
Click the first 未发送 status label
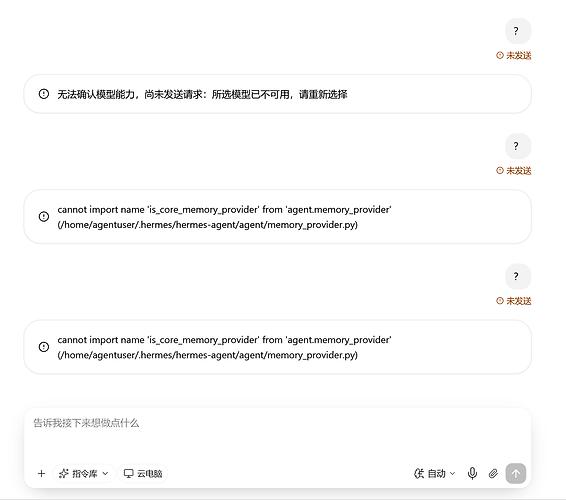click(x=514, y=55)
